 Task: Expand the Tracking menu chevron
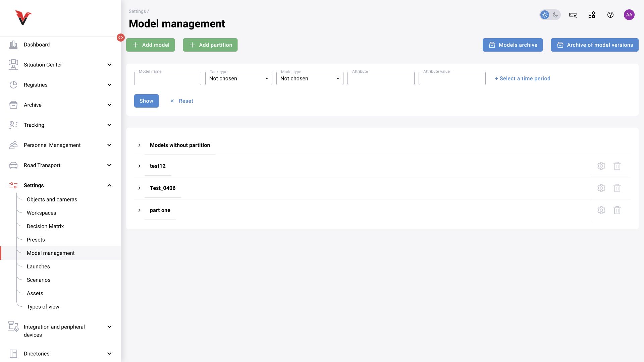109,125
